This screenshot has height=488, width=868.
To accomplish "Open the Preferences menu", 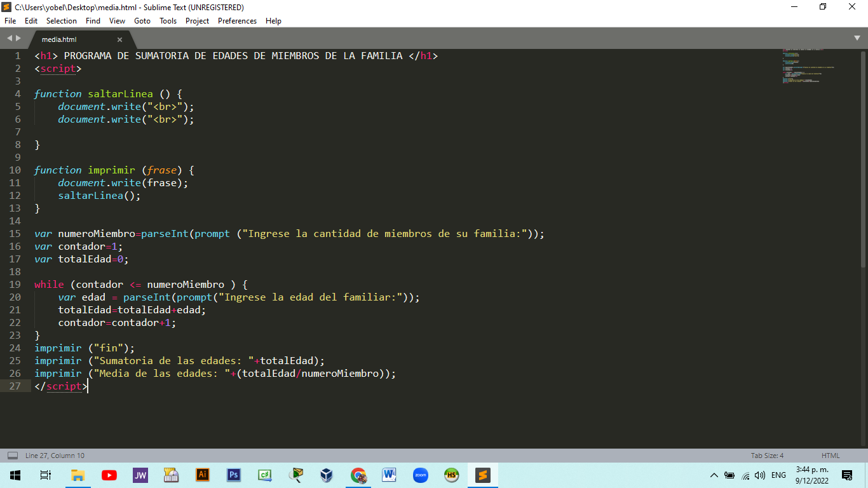I will 237,21.
